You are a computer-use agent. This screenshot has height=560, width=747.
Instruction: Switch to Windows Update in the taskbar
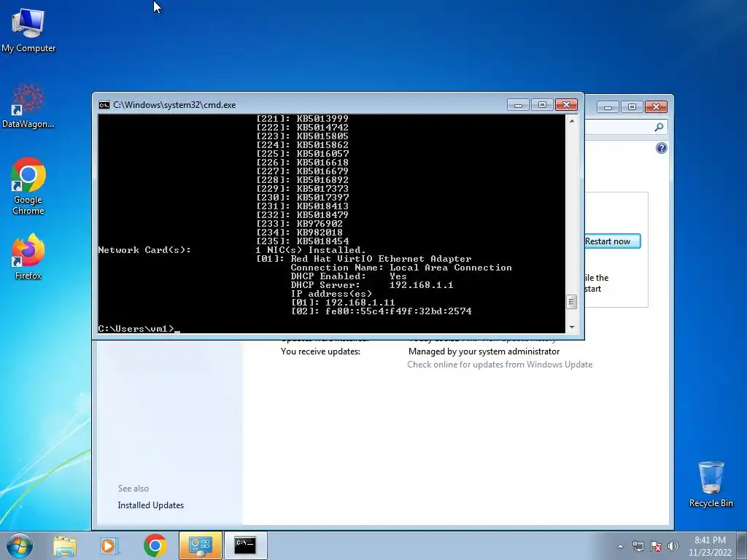pos(200,545)
